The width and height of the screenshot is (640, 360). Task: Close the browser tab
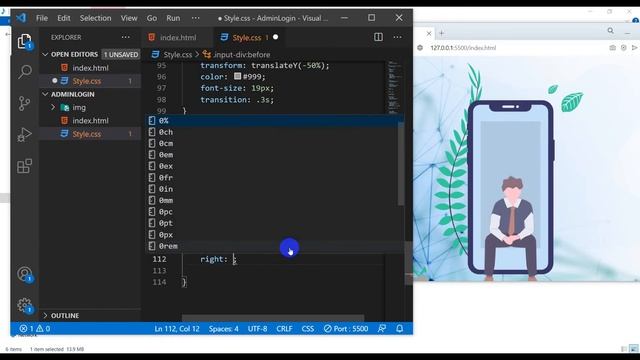[429, 33]
